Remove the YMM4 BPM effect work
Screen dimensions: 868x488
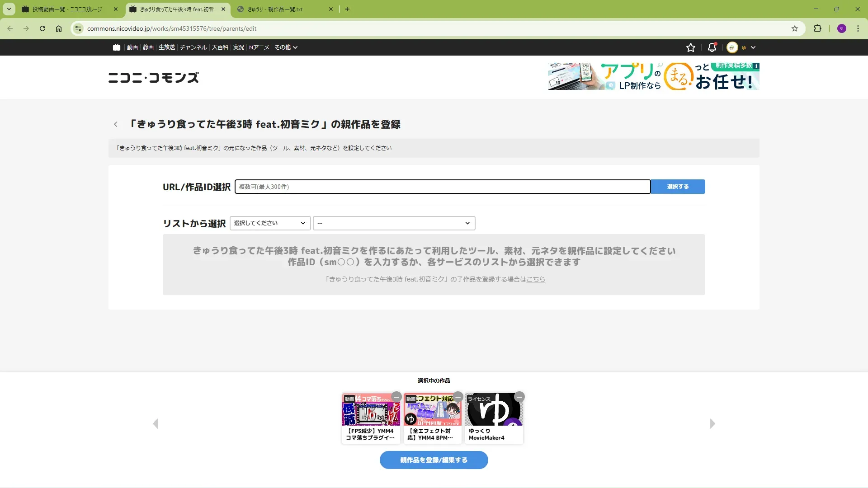[x=458, y=397]
